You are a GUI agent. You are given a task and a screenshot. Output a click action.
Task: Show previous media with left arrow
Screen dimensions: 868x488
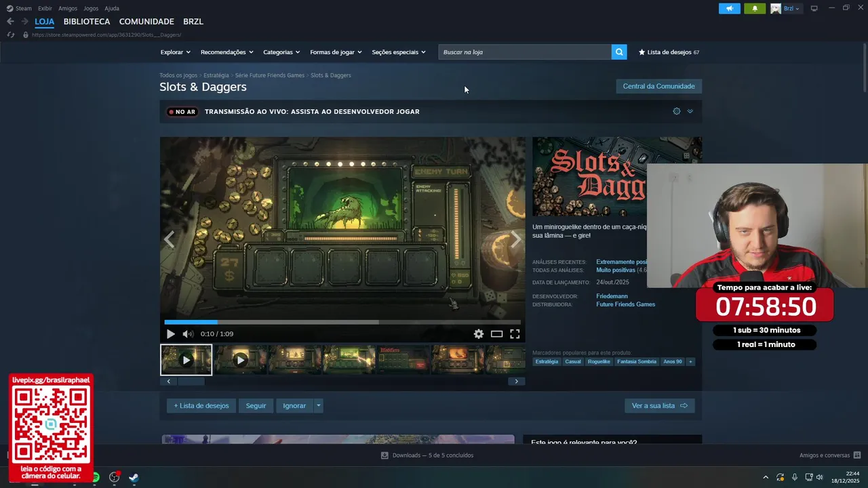pos(169,239)
